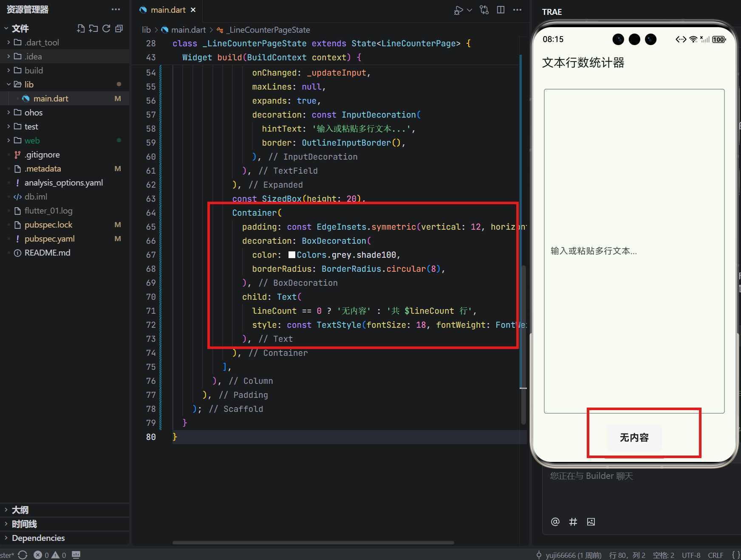Click the multiline text field in phone preview
Viewport: 741px width, 560px height.
pyautogui.click(x=634, y=251)
